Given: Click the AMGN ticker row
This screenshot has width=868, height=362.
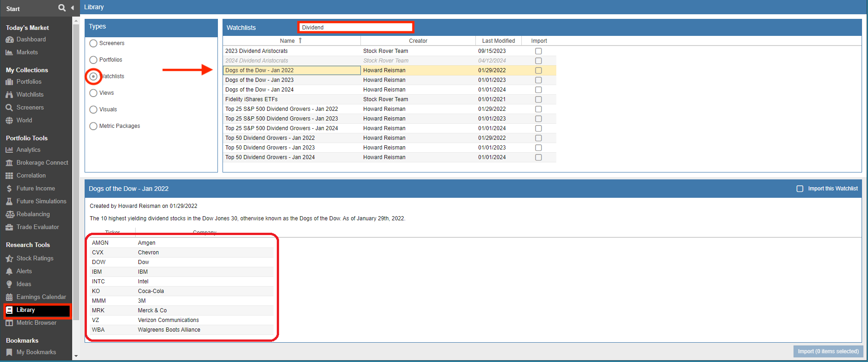Looking at the screenshot, I should tap(182, 243).
